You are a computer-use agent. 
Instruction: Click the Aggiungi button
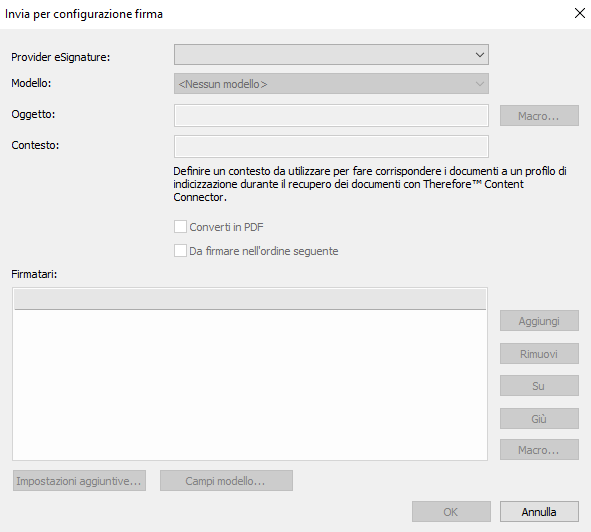[x=539, y=321]
